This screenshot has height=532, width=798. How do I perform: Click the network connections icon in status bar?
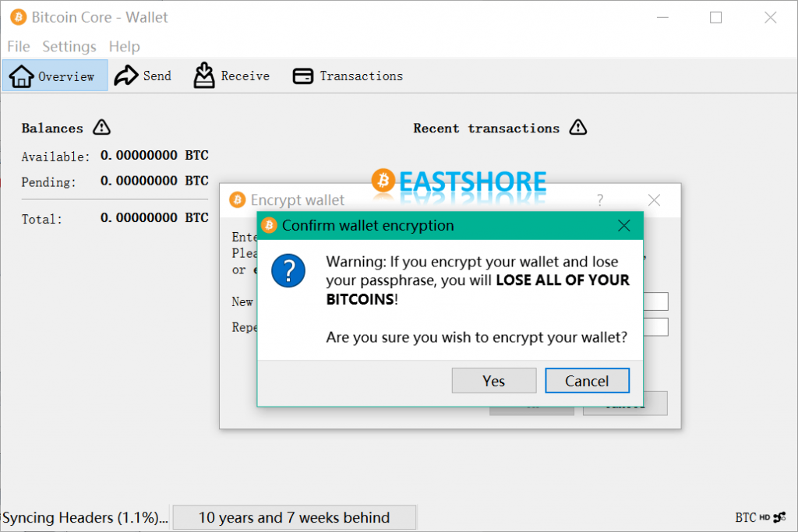click(780, 517)
